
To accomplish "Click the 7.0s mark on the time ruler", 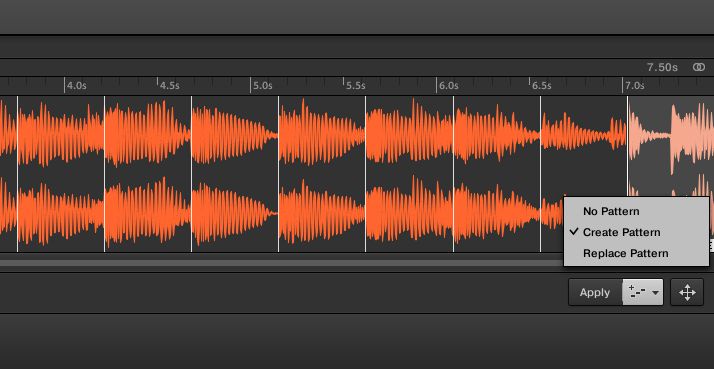I will 634,86.
